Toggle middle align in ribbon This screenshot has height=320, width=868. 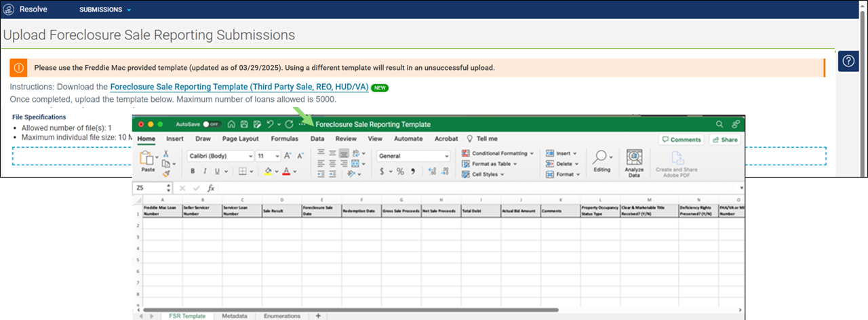(x=332, y=154)
